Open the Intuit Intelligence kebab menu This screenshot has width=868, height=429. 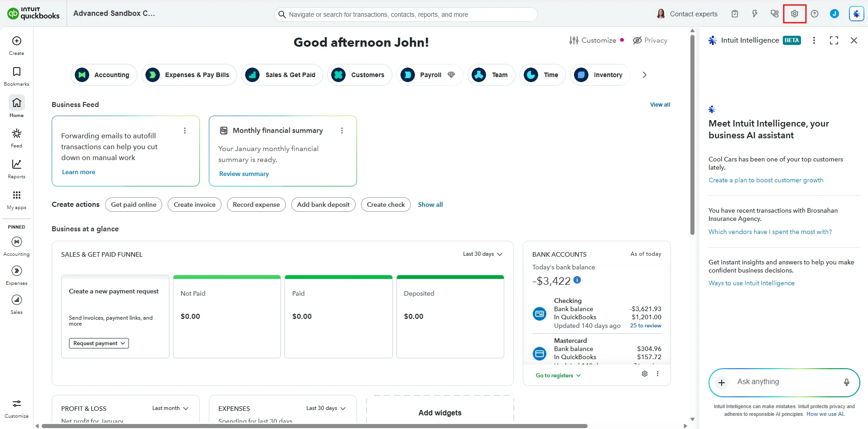[813, 40]
